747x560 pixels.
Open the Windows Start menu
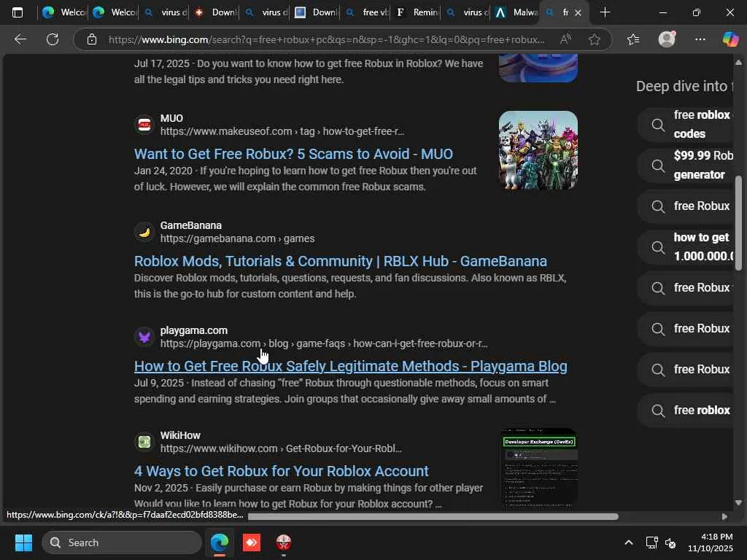23,542
